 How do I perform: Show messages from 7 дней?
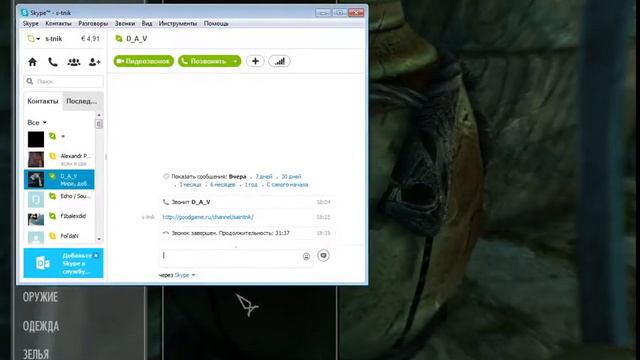pos(264,177)
